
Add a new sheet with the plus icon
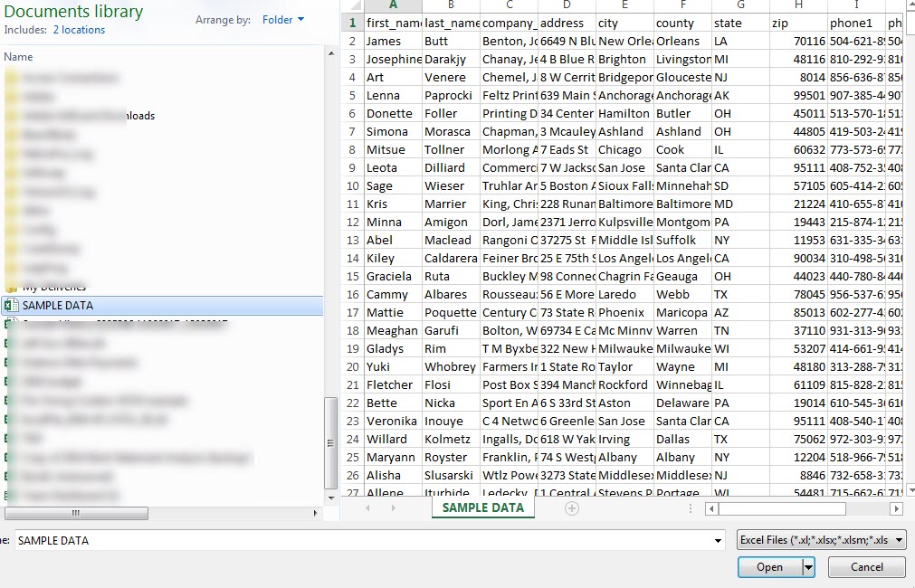pyautogui.click(x=572, y=508)
